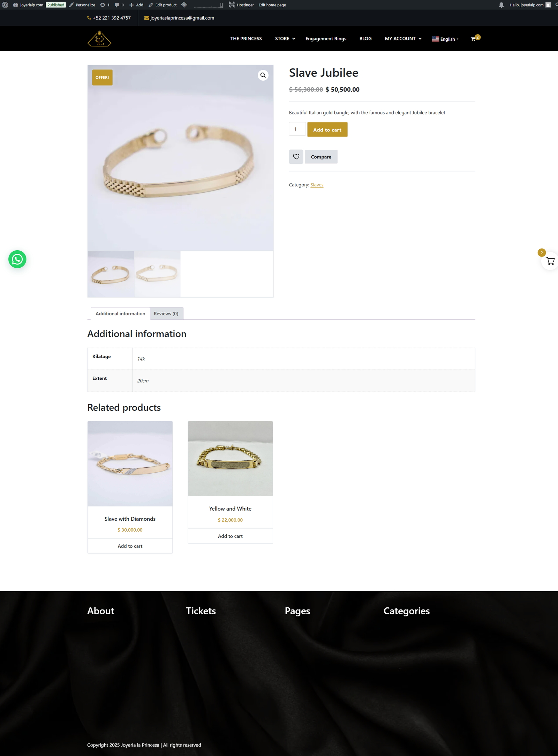Expand the MY ACCOUNT dropdown
This screenshot has height=756, width=558.
[403, 39]
